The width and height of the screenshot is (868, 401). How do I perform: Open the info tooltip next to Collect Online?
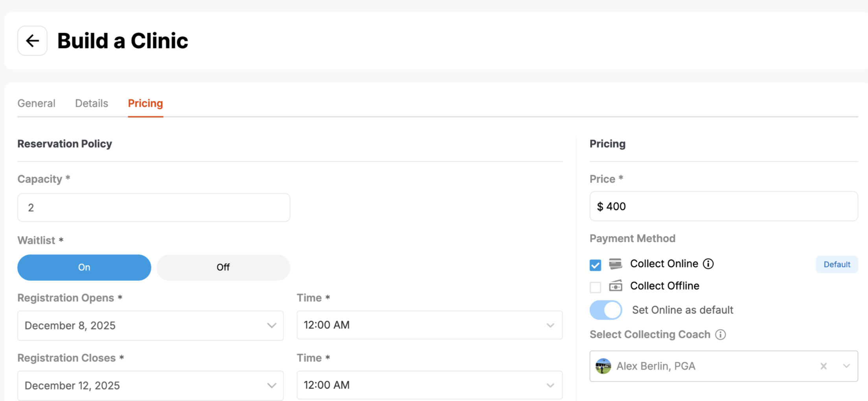pyautogui.click(x=708, y=264)
